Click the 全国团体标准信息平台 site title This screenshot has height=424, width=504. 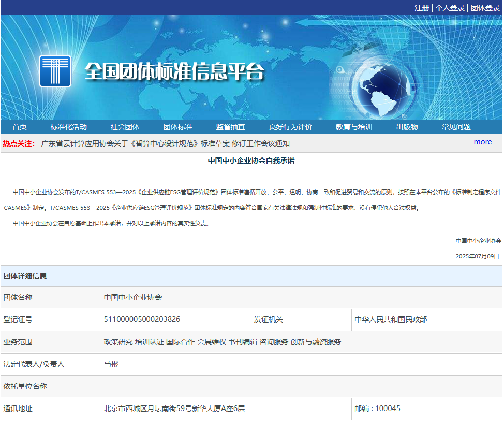tap(174, 72)
